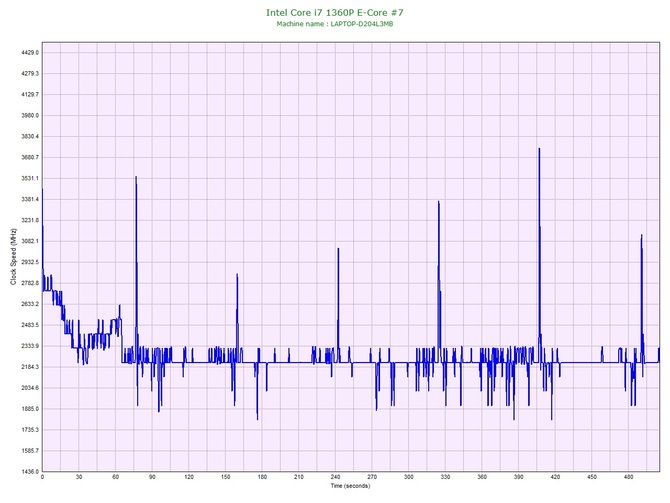This screenshot has width=670, height=503.
Task: Click the 'Clock Speed (MHz)' axis label
Action: pos(13,256)
